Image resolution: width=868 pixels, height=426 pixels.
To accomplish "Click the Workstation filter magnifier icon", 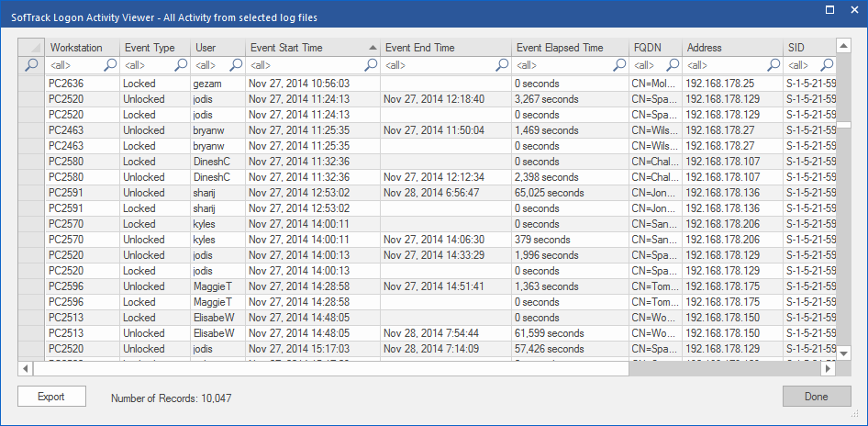I will 110,65.
